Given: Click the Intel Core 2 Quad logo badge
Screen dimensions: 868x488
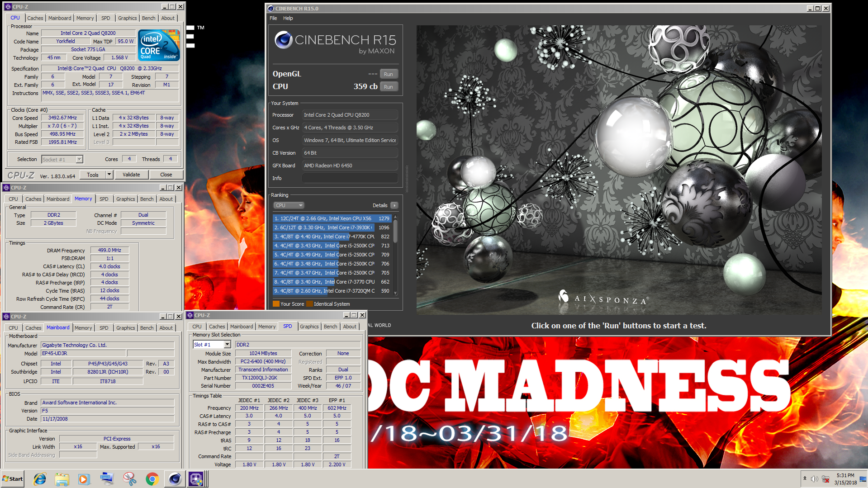Looking at the screenshot, I should [x=159, y=45].
